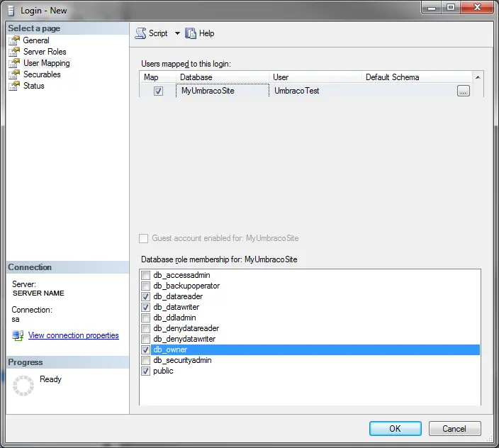This screenshot has width=499, height=448.
Task: Click the connection properties icon
Action: [18, 335]
